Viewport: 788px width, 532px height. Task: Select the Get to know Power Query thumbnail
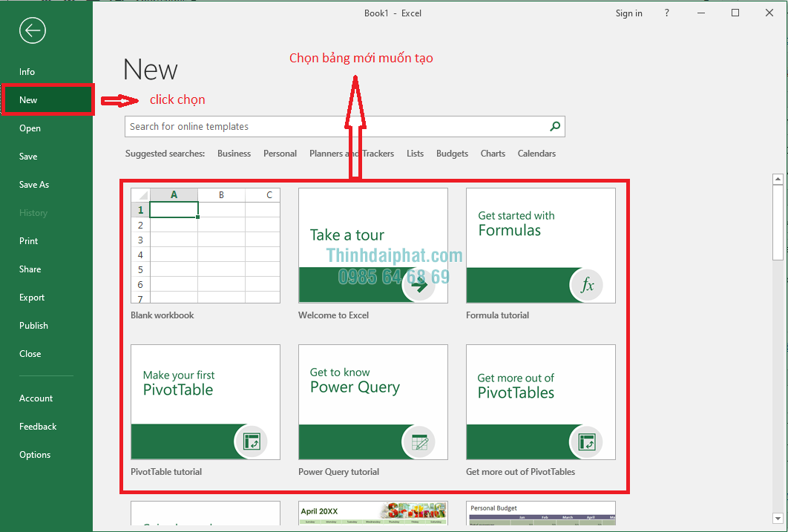[x=373, y=402]
